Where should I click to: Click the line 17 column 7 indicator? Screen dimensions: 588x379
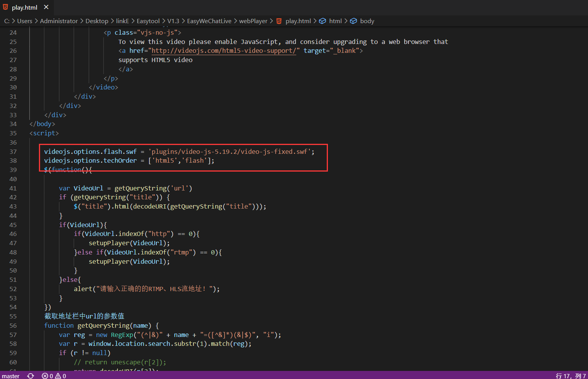pos(571,376)
